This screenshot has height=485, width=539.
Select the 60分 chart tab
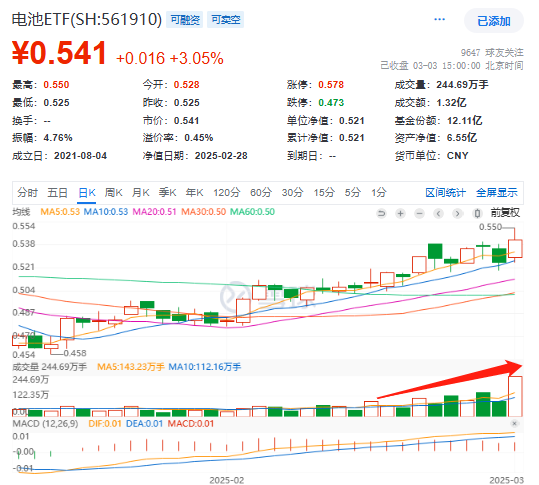(261, 192)
